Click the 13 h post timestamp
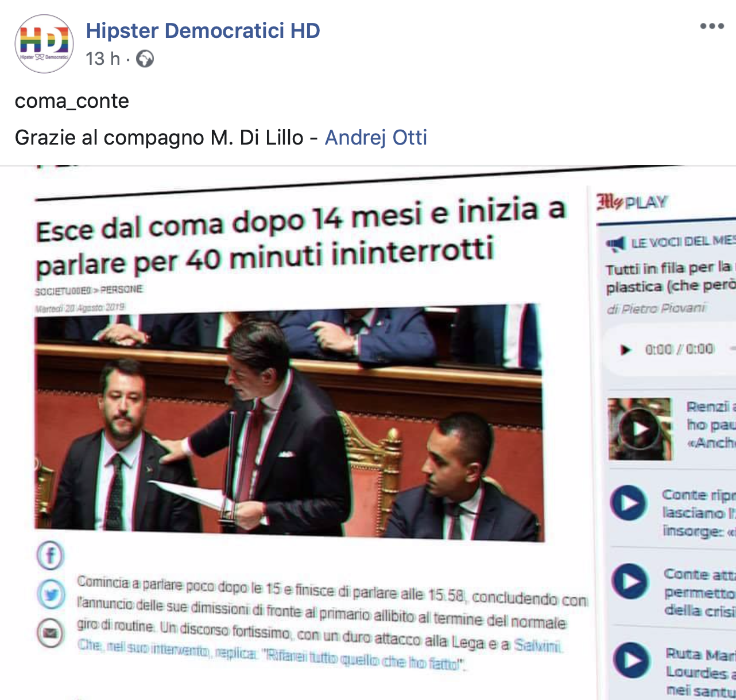 (103, 59)
